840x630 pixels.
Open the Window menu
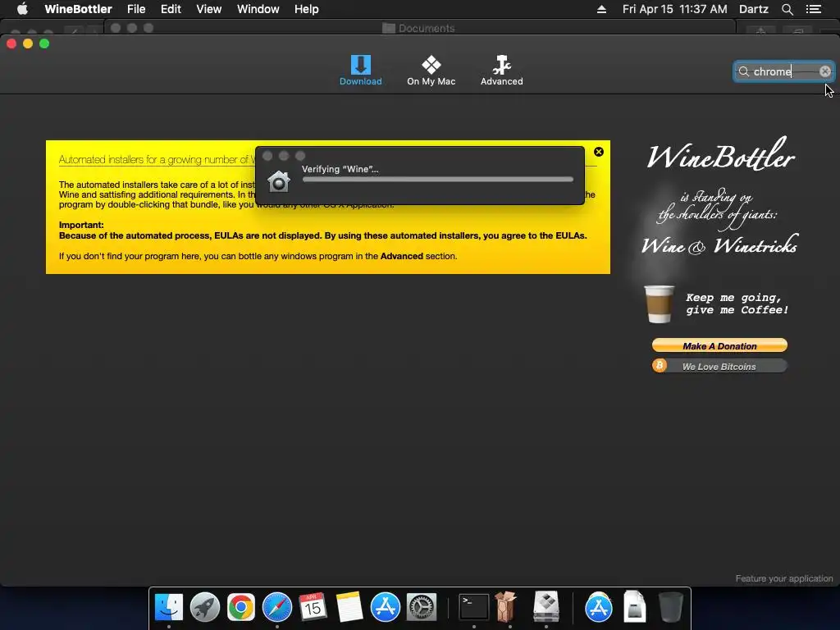click(258, 9)
